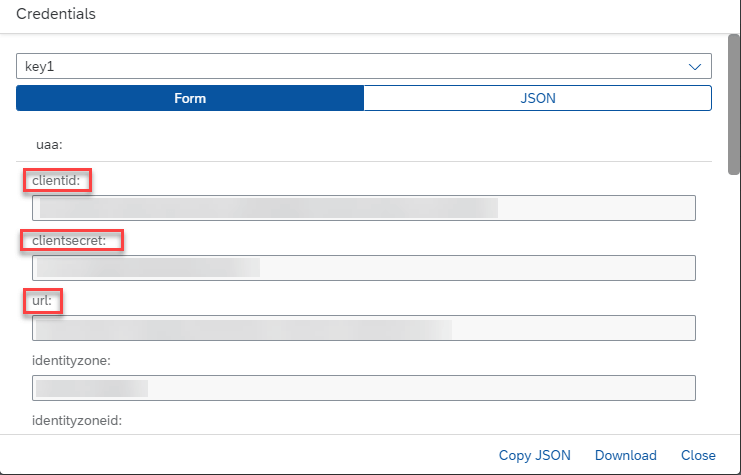Image resolution: width=741 pixels, height=475 pixels.
Task: Select the identityzone value field
Action: pyautogui.click(x=363, y=388)
